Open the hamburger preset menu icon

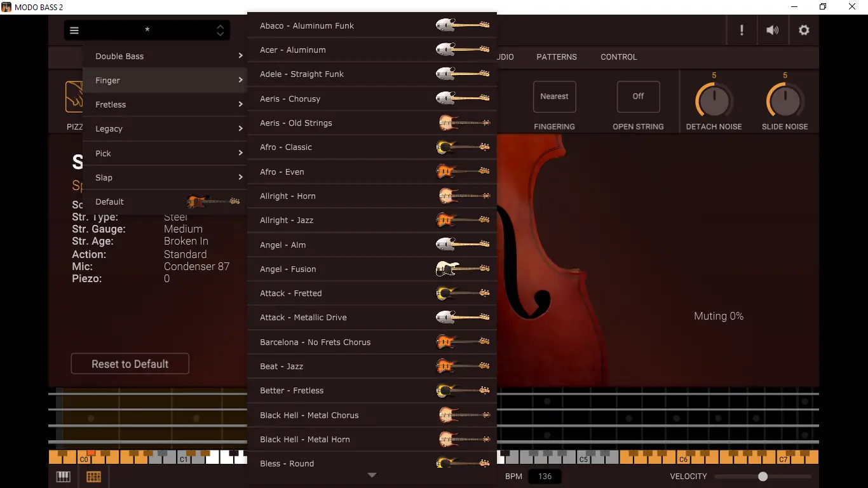[74, 30]
